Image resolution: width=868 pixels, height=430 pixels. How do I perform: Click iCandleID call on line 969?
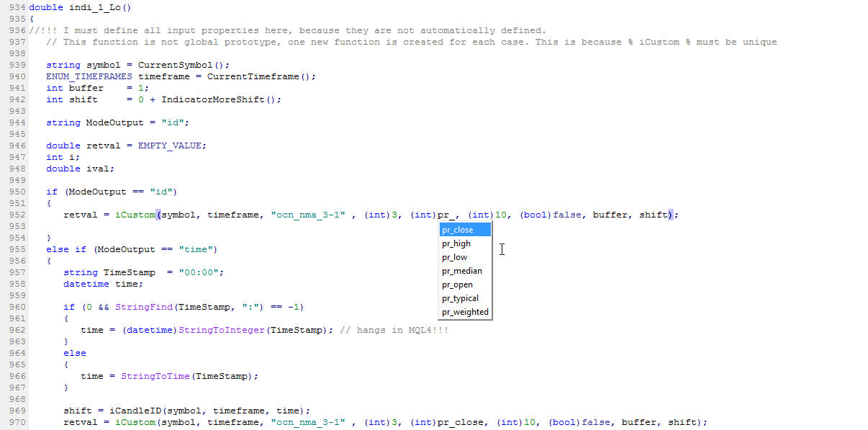pyautogui.click(x=135, y=411)
